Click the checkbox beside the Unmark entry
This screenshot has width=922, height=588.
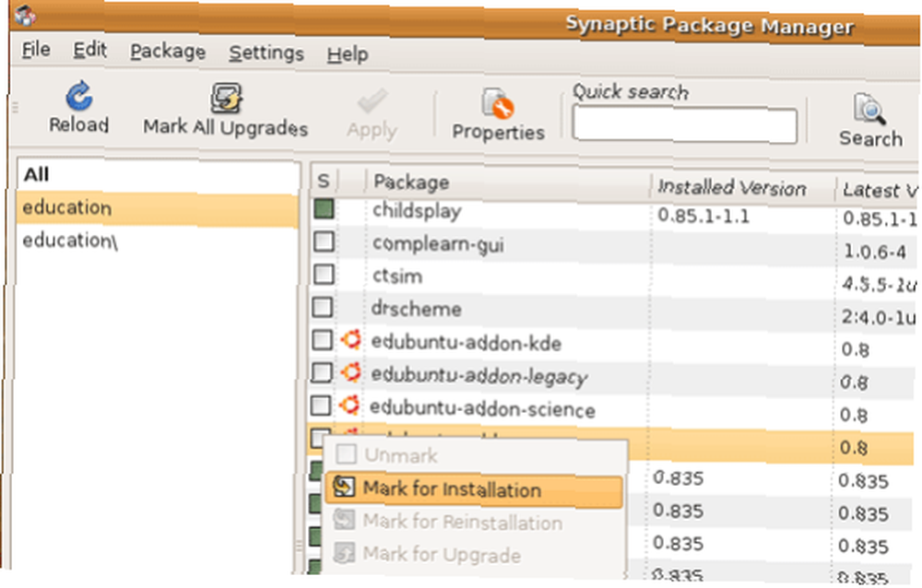tap(346, 454)
